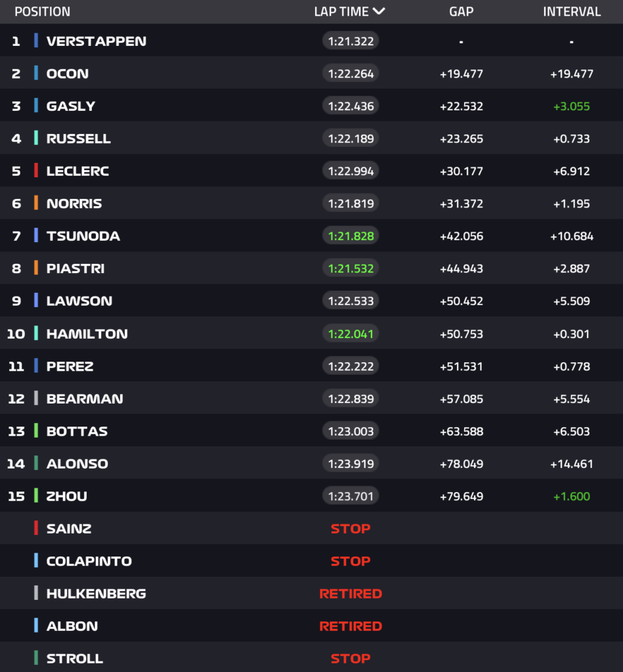This screenshot has width=623, height=672.
Task: Select the INTERVAL column header
Action: click(571, 12)
